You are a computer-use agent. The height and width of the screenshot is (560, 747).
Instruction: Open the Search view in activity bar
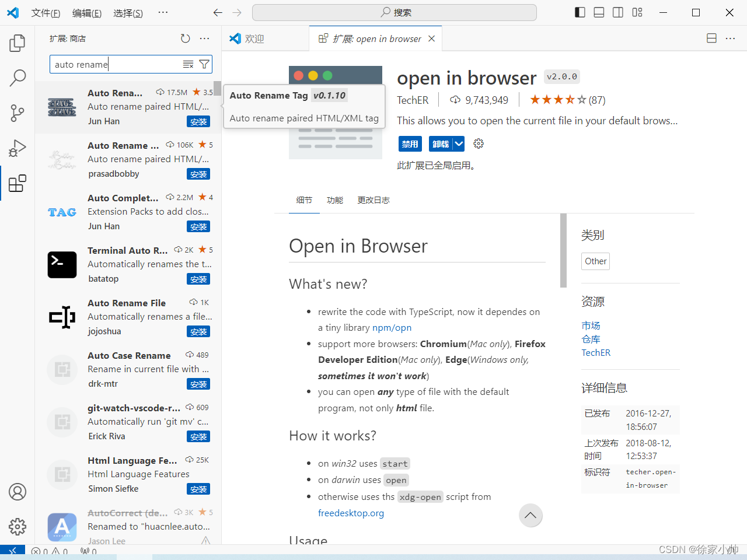(18, 78)
